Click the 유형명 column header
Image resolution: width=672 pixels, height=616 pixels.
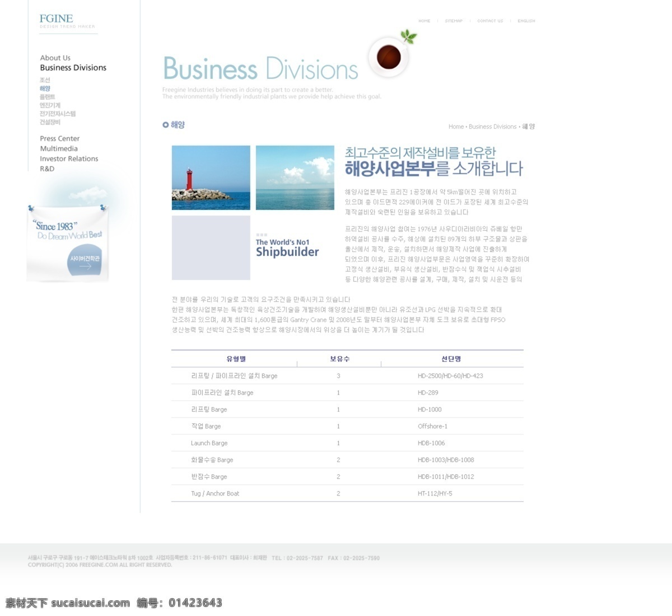(236, 359)
